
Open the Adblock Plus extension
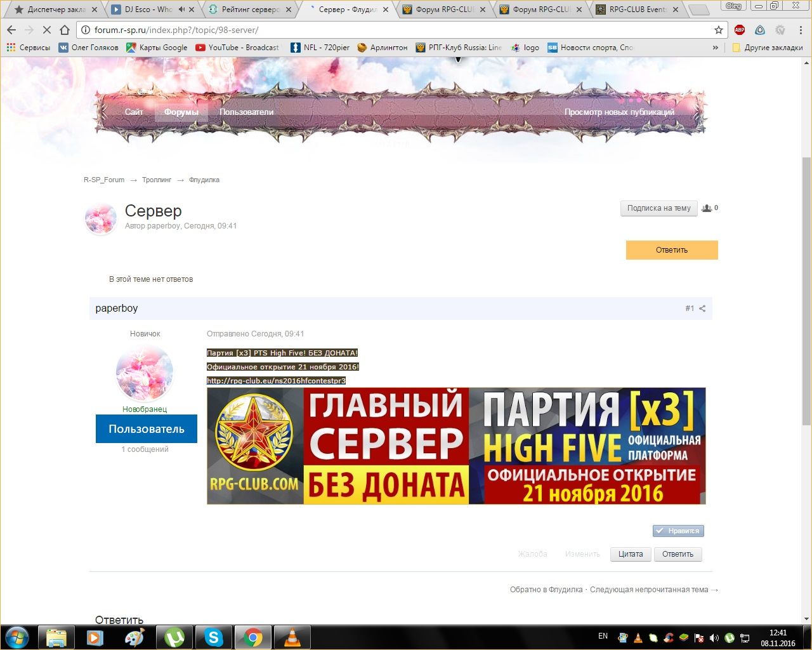(740, 30)
